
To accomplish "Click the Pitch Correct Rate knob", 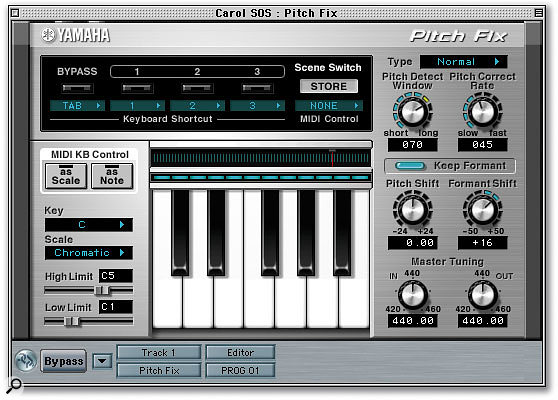I will [x=482, y=111].
